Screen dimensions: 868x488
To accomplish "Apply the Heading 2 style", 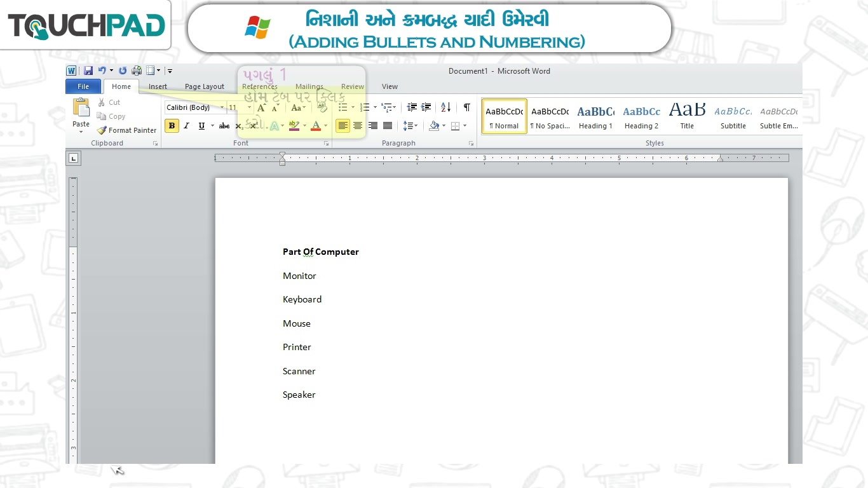I will (x=641, y=116).
